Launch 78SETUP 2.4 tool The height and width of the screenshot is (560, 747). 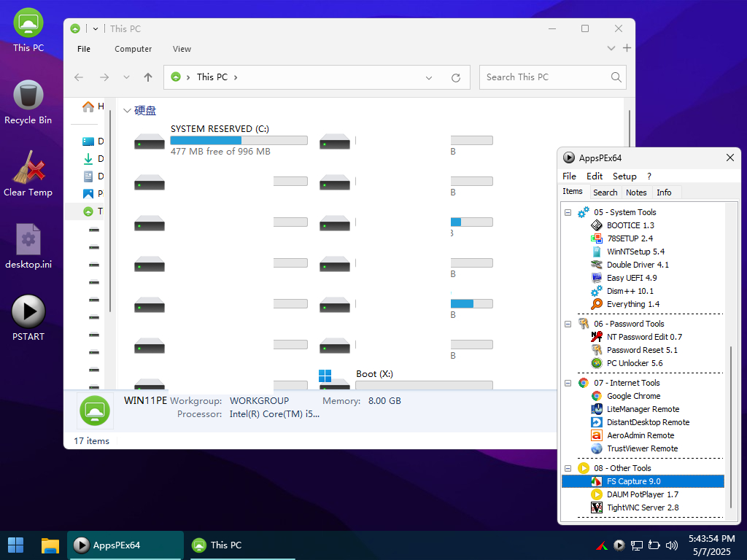(630, 238)
